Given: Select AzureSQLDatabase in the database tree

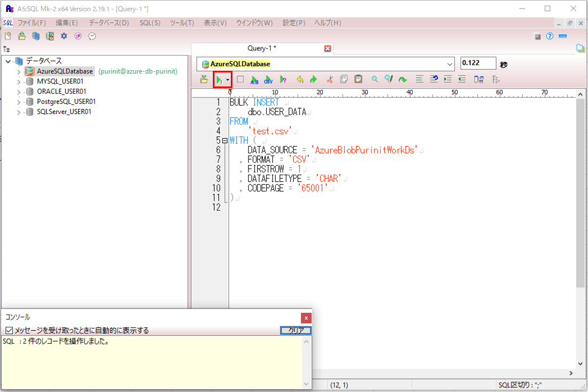Looking at the screenshot, I should (x=65, y=71).
